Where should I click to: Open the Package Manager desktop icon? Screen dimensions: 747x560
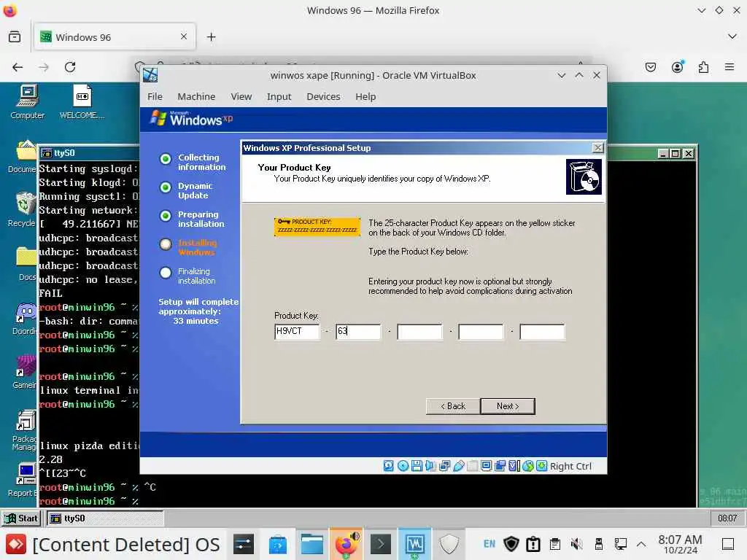26,430
